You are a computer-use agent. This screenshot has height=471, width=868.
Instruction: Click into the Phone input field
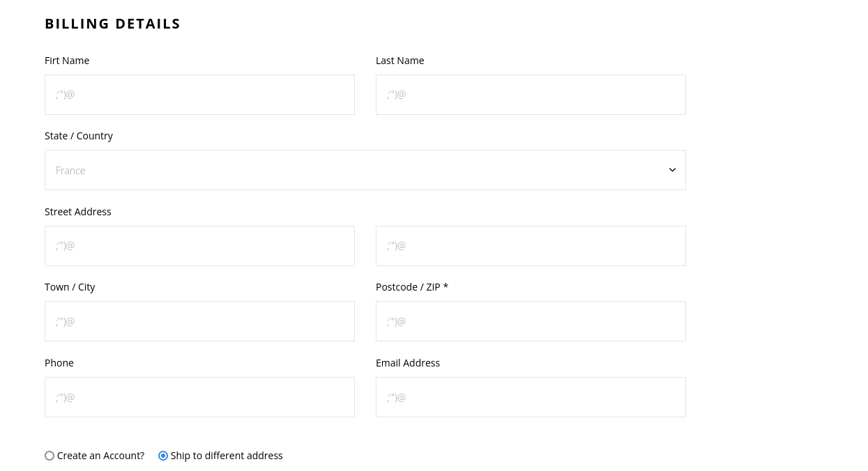click(199, 397)
